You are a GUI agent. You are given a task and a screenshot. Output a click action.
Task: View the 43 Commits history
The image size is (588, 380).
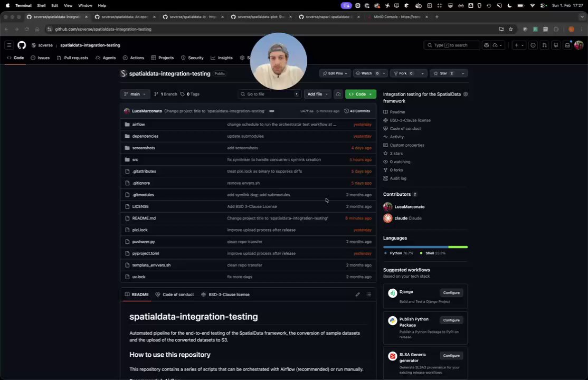tap(357, 111)
